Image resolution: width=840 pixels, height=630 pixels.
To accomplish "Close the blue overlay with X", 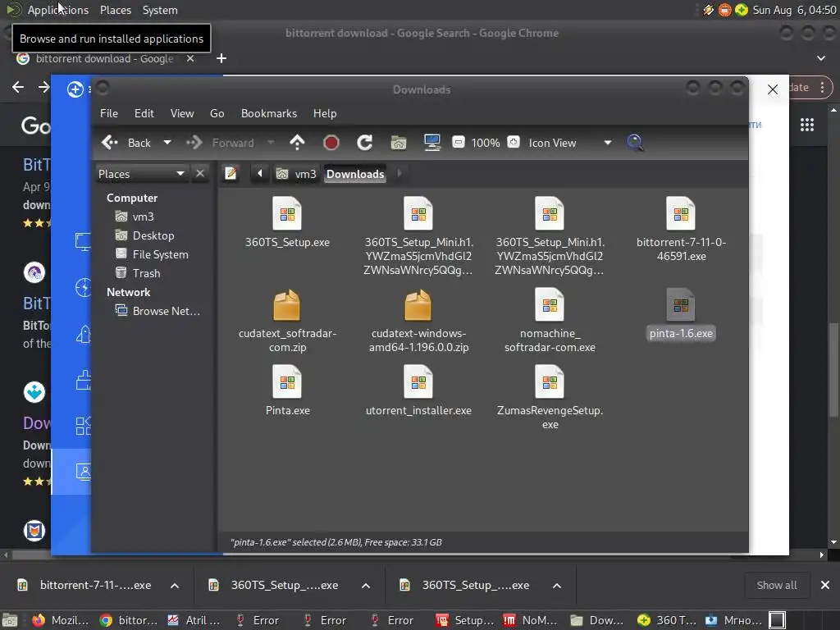I will (773, 89).
